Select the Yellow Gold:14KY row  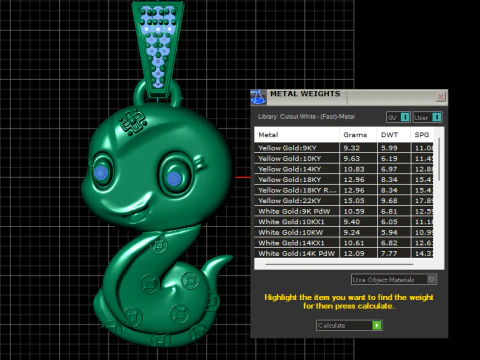click(x=344, y=169)
